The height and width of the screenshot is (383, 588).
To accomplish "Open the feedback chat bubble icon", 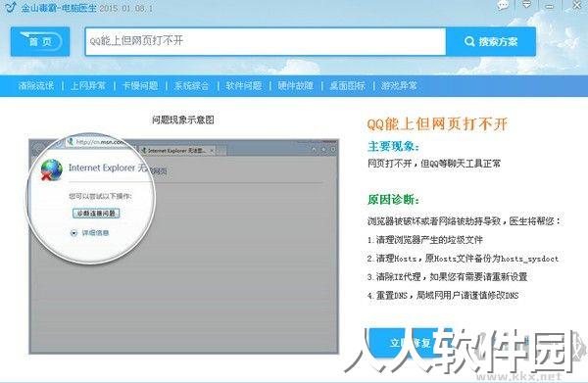I will (503, 5).
